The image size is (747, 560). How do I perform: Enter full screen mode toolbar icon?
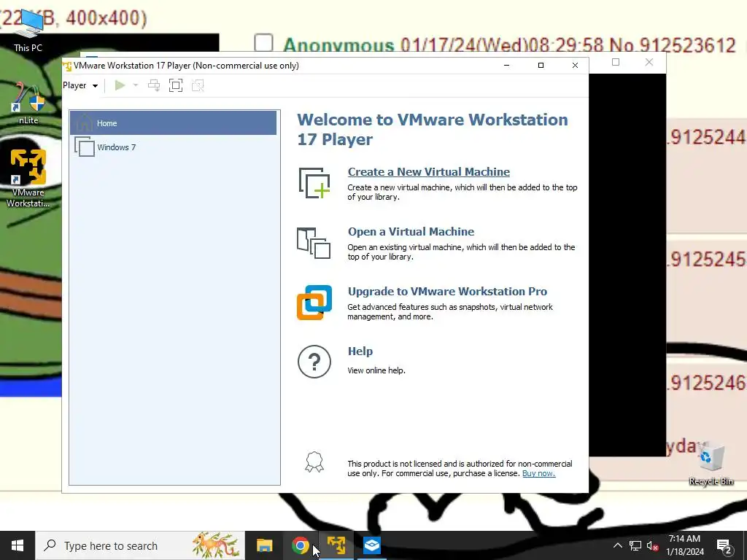(176, 86)
